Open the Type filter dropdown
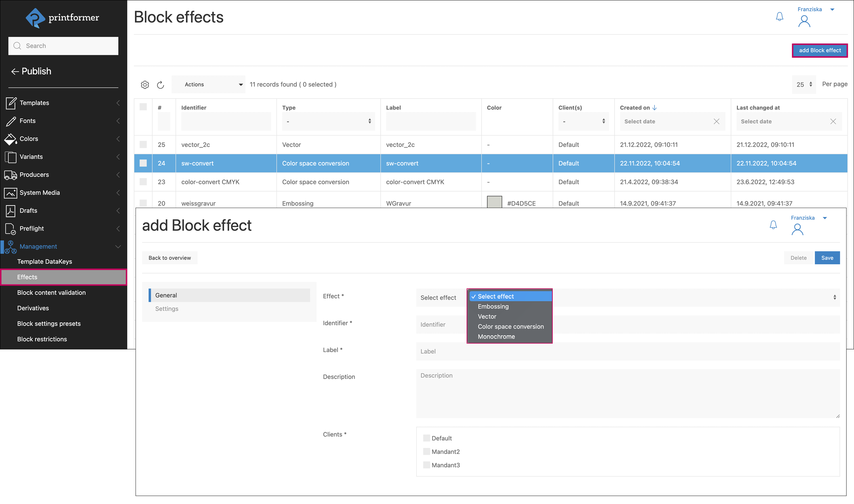The image size is (854, 504). pyautogui.click(x=328, y=122)
